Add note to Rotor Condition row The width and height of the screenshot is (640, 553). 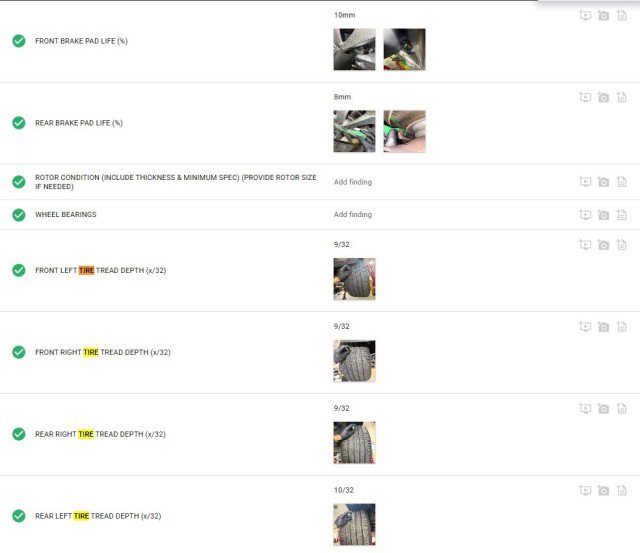click(622, 182)
